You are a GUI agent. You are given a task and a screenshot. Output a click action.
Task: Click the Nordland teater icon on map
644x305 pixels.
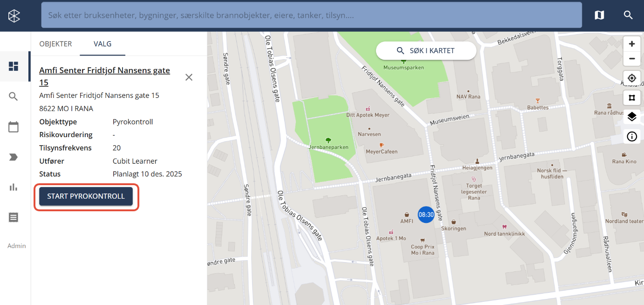(624, 215)
